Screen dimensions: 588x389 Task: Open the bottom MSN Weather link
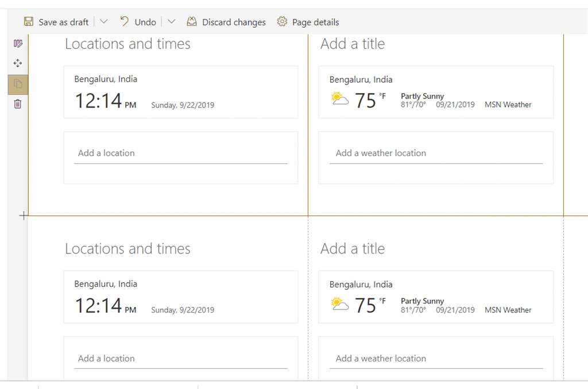508,310
